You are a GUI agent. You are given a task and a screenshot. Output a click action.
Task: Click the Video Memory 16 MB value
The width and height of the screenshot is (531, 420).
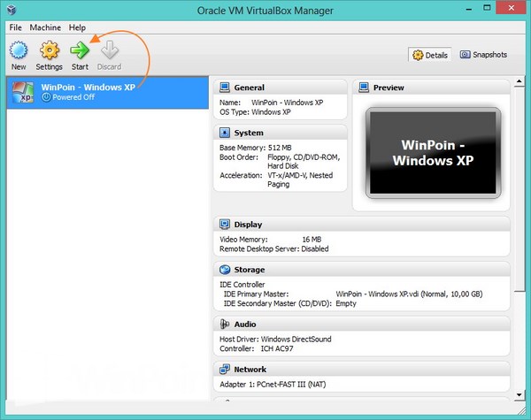click(312, 240)
